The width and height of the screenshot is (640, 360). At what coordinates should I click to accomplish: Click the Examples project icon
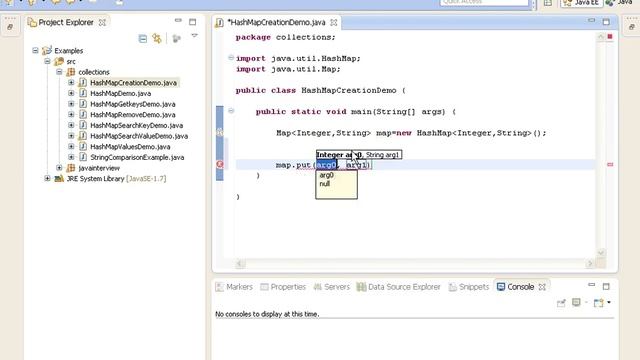pos(47,51)
